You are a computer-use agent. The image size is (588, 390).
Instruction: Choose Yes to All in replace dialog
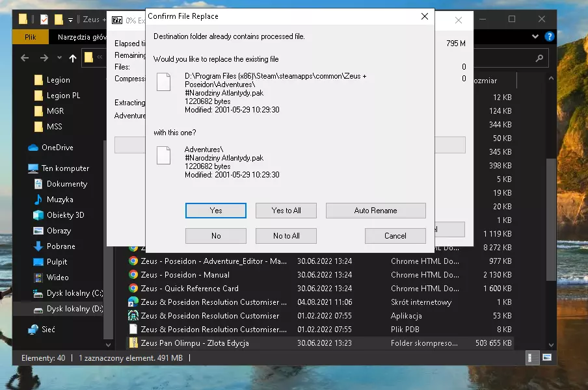286,211
